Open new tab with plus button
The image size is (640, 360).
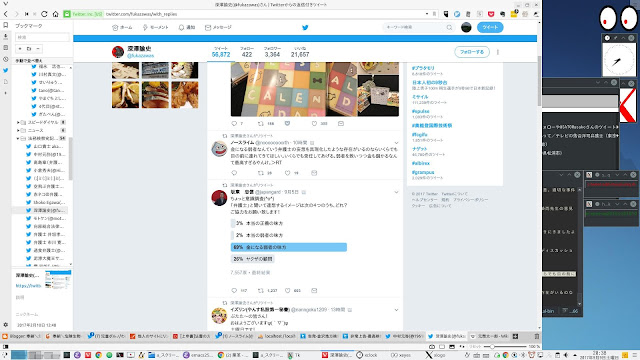coord(515,336)
